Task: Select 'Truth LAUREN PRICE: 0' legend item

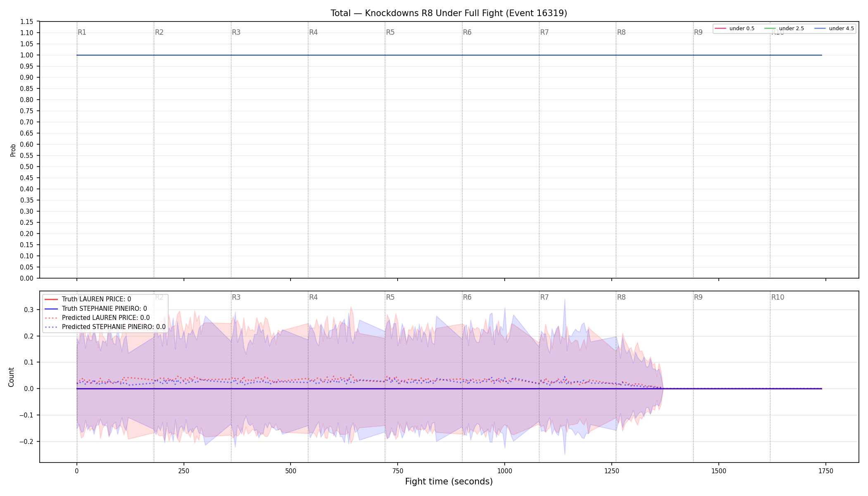Action: [88, 299]
